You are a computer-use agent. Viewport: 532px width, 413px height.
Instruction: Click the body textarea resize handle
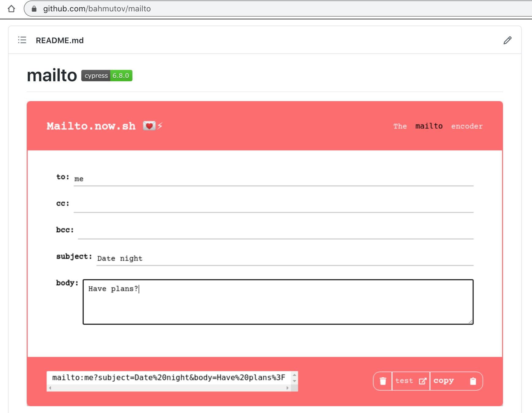coord(470,321)
